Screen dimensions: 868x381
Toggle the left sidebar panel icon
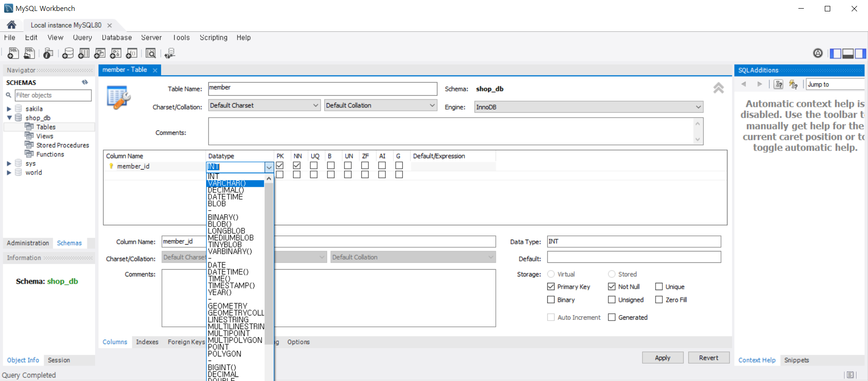click(836, 53)
